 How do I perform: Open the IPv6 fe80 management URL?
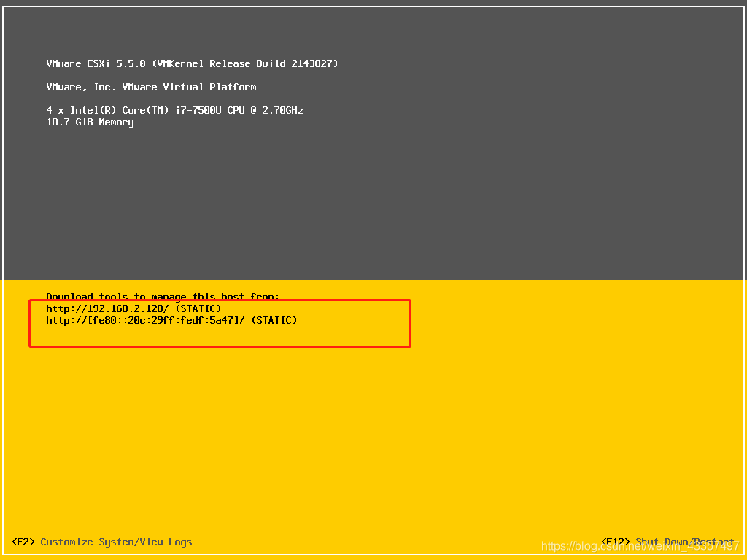(145, 320)
